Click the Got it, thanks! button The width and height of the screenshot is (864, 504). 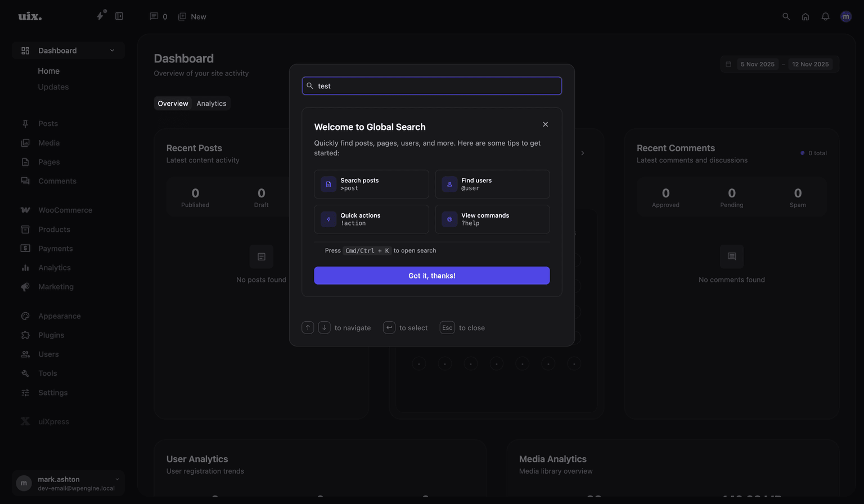coord(431,275)
